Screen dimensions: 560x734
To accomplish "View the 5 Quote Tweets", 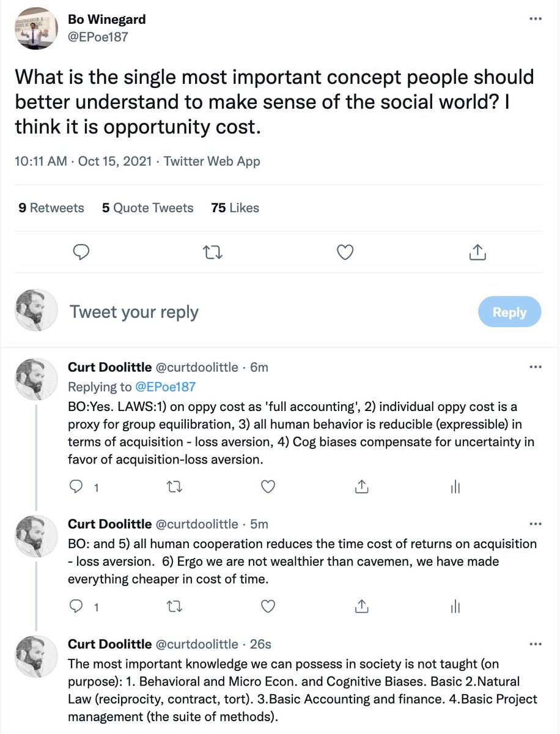I will [147, 208].
